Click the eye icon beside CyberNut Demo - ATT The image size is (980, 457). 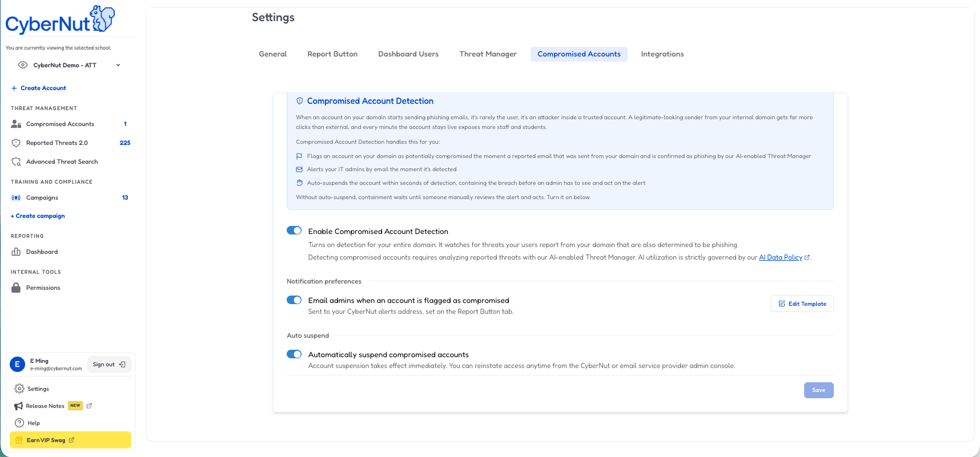pyautogui.click(x=23, y=65)
